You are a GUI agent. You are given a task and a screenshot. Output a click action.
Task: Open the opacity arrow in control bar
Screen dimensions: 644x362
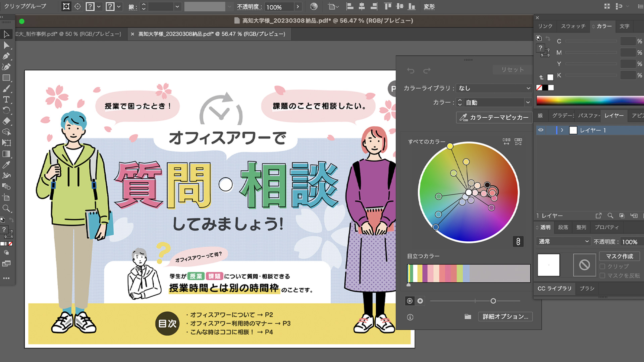pos(298,7)
